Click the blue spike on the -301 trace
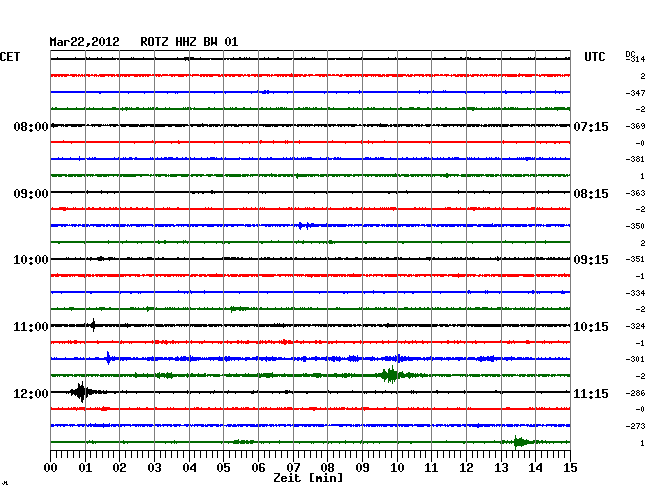 [x=108, y=358]
